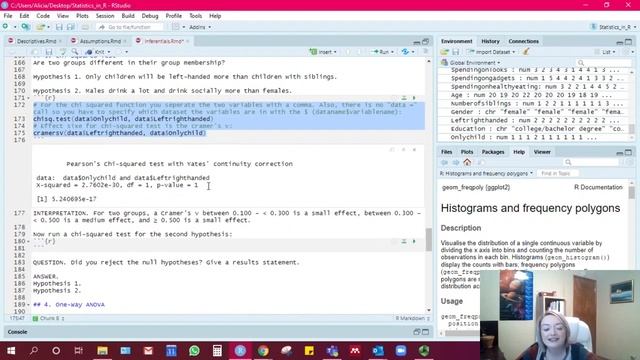Open WhatsApp from the Windows taskbar
The width and height of the screenshot is (640, 360).
point(194,351)
